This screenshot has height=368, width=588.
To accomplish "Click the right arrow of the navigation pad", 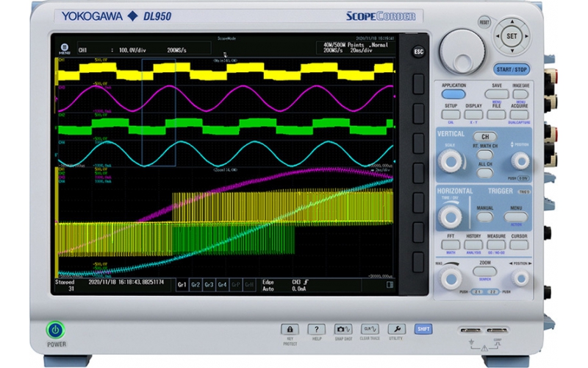I will tap(526, 36).
